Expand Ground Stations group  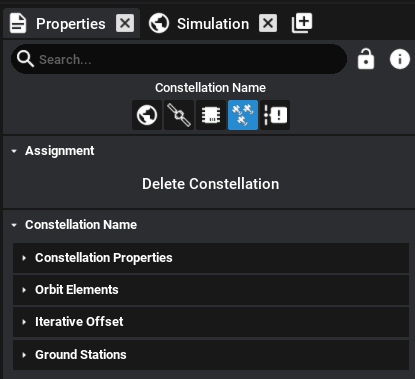click(211, 355)
